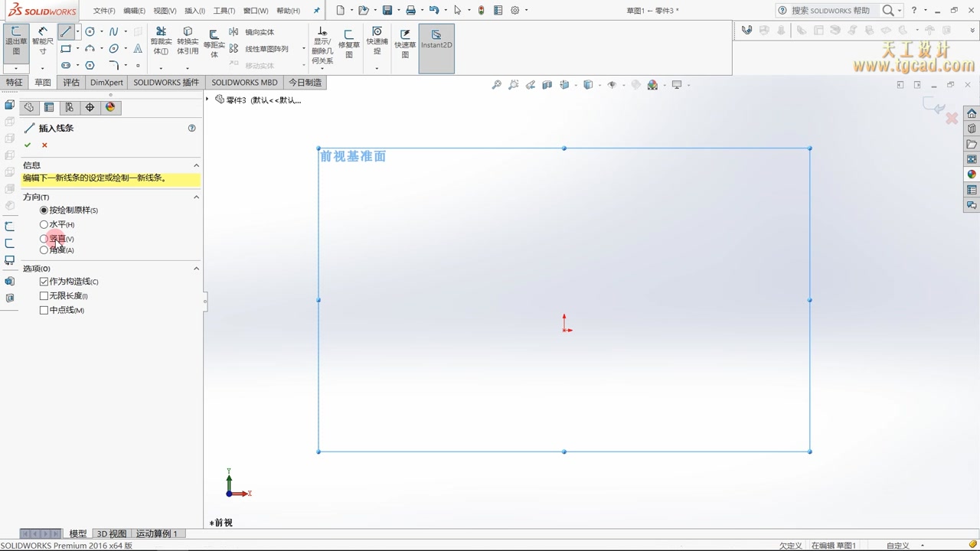Viewport: 980px width, 551px height.
Task: Select the Ellipse sketch tool
Action: [x=113, y=49]
